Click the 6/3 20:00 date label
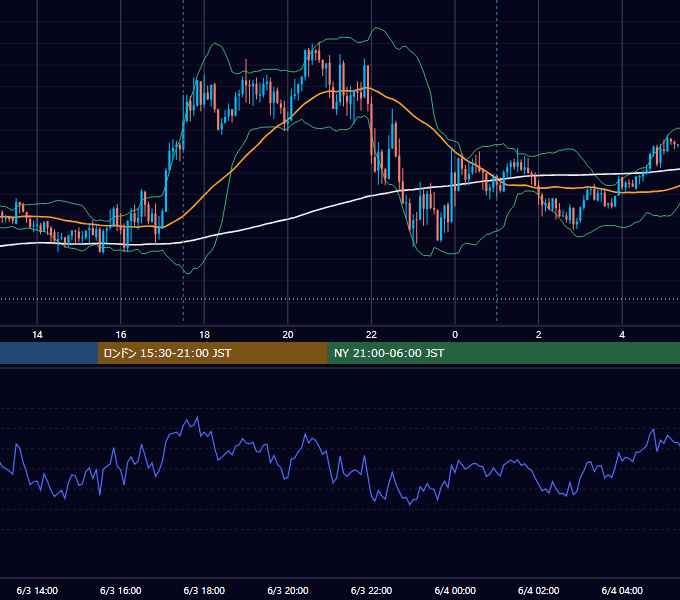 tap(288, 590)
